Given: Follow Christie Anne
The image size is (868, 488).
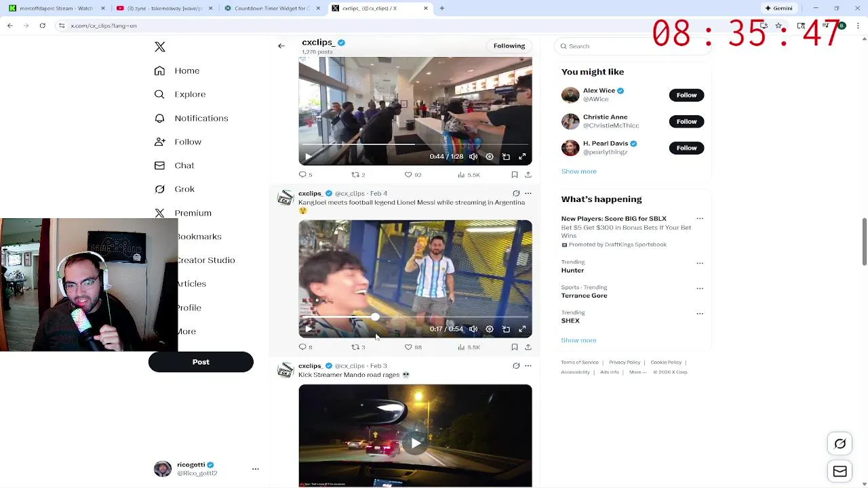Looking at the screenshot, I should (x=686, y=121).
